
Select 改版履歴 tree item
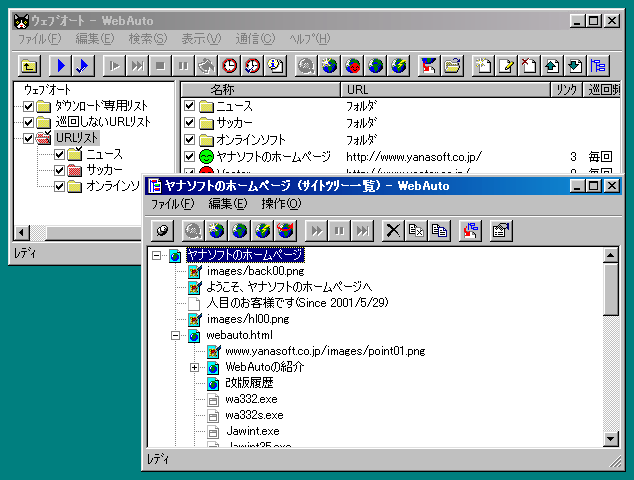(249, 383)
